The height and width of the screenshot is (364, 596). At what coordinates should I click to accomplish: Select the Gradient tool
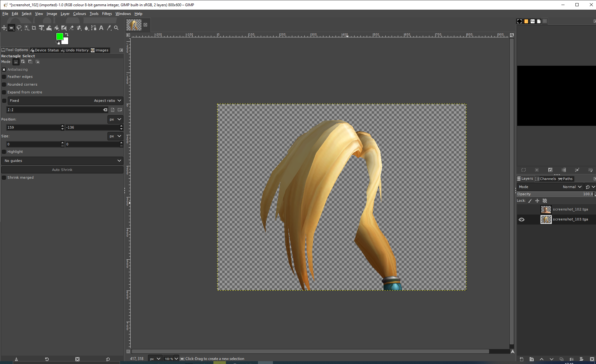click(x=64, y=28)
